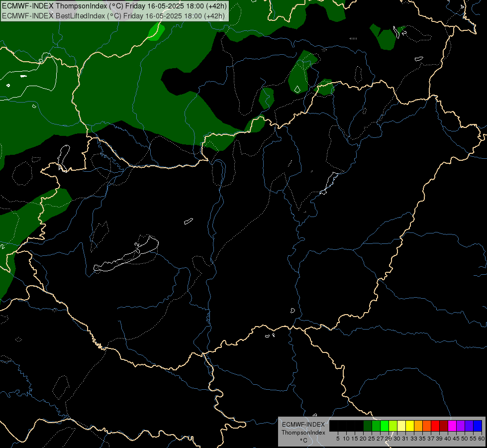Click the elongated white lake outline at map center-left

pyautogui.click(x=126, y=255)
